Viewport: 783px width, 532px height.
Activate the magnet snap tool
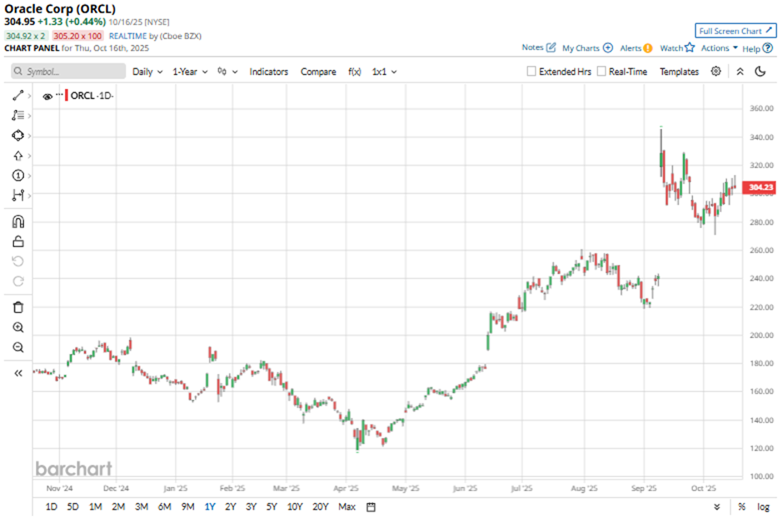pos(17,221)
